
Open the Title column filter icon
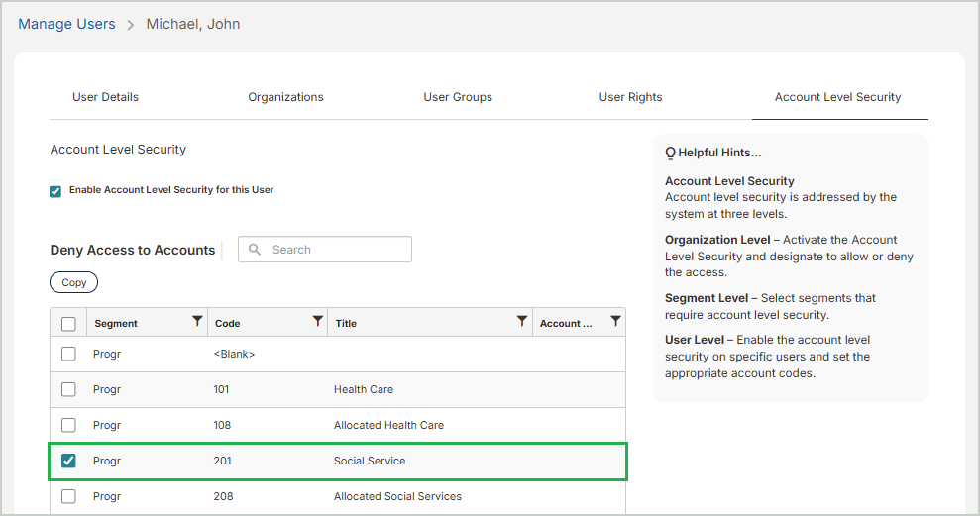tap(522, 321)
